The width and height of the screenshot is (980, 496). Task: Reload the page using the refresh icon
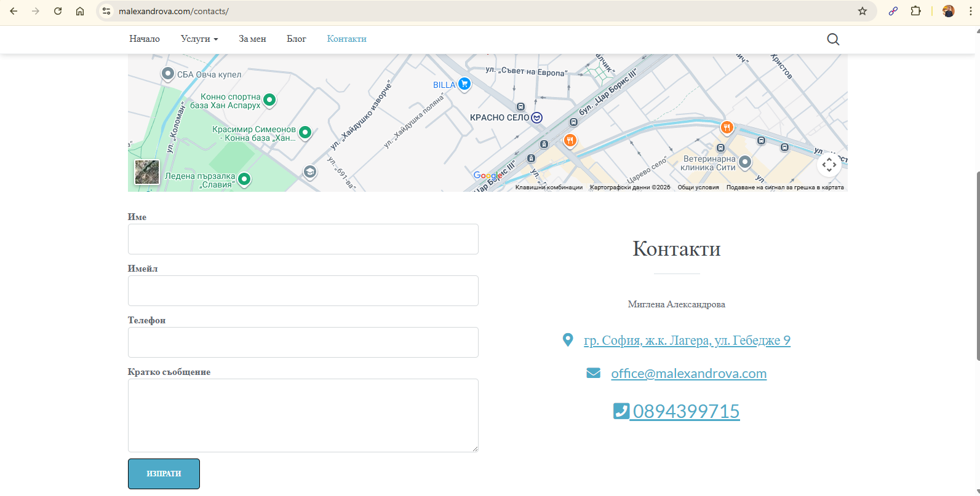click(x=58, y=11)
